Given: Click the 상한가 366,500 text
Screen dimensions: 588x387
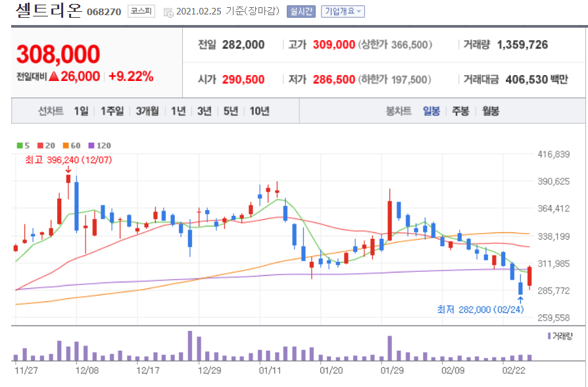Looking at the screenshot, I should 395,45.
